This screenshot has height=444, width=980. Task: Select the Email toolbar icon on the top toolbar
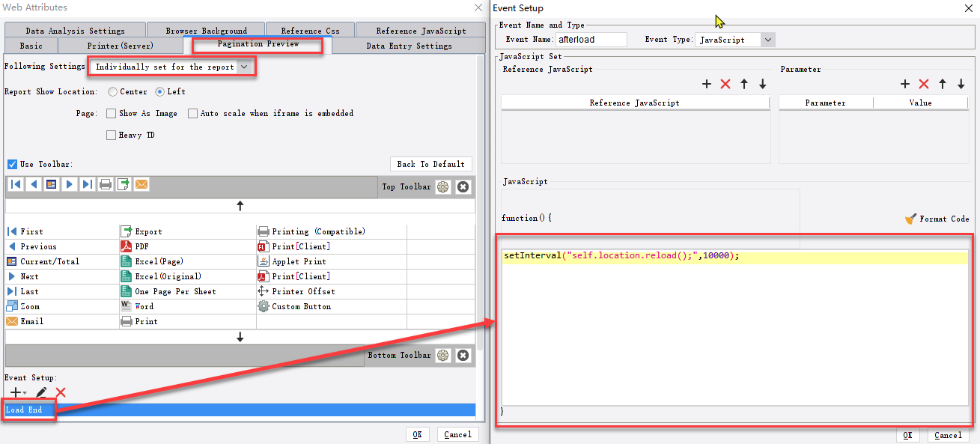[141, 184]
